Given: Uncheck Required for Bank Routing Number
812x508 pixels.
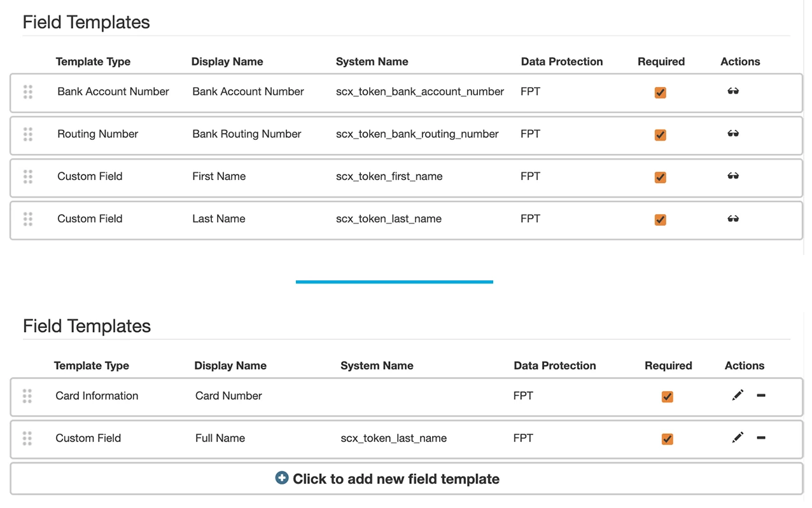Looking at the screenshot, I should (x=661, y=135).
